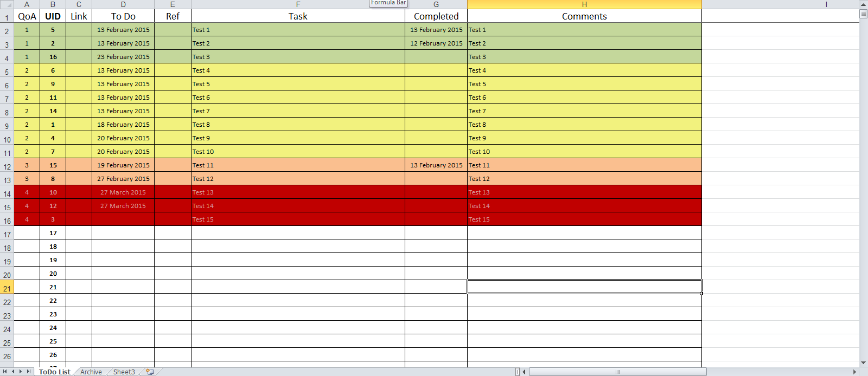This screenshot has width=868, height=376.
Task: Select column G header
Action: point(436,4)
